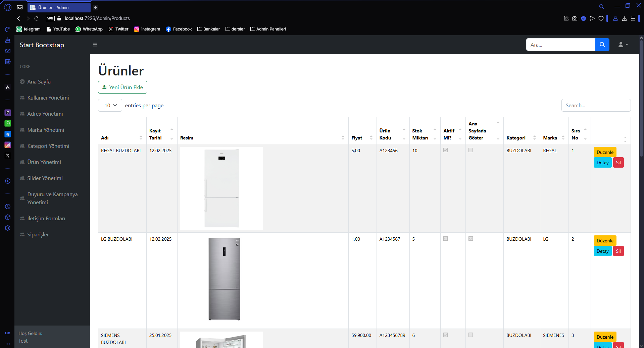Toggle Ana Sayfada Göster checkbox for LG BUZDOLABI
The width and height of the screenshot is (644, 348).
[470, 239]
